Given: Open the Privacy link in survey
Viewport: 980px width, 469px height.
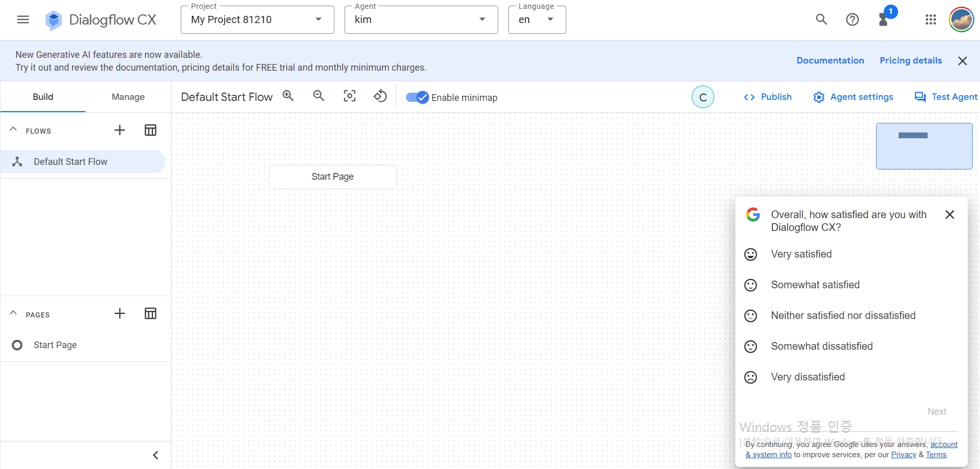Looking at the screenshot, I should (x=903, y=455).
